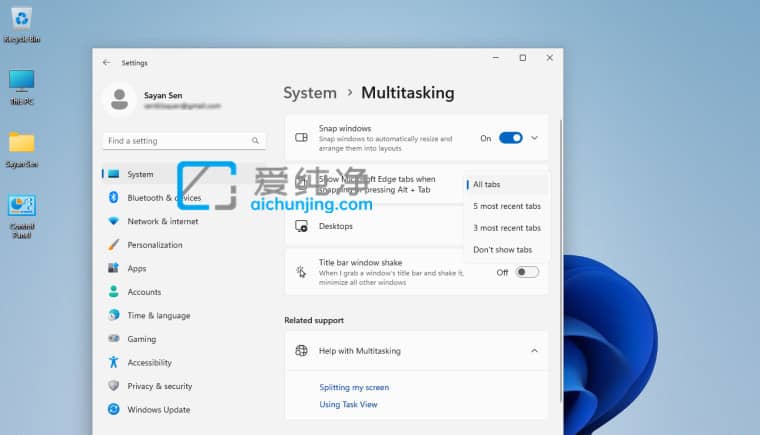This screenshot has height=435, width=760.
Task: Click the Title bar window shake icon
Action: point(301,272)
